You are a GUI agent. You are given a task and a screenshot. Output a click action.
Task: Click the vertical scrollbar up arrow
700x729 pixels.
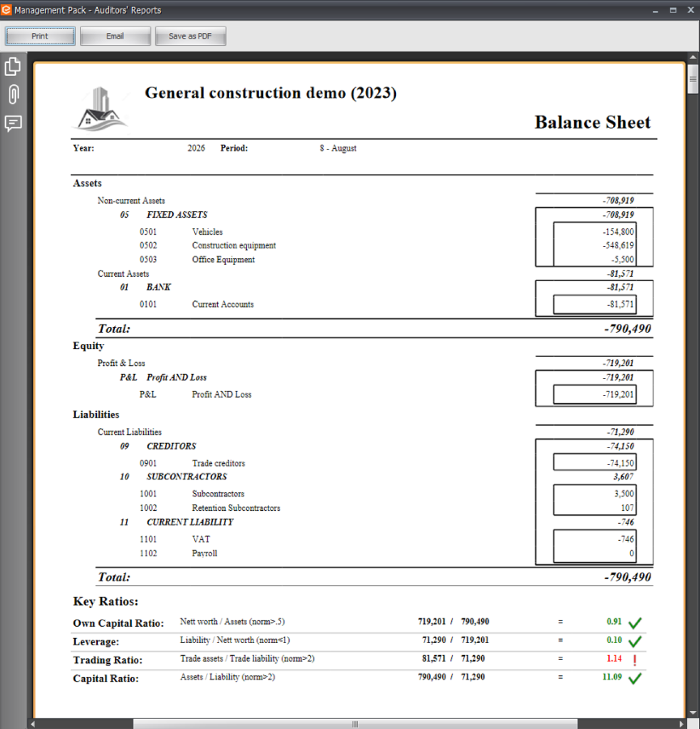tap(693, 57)
